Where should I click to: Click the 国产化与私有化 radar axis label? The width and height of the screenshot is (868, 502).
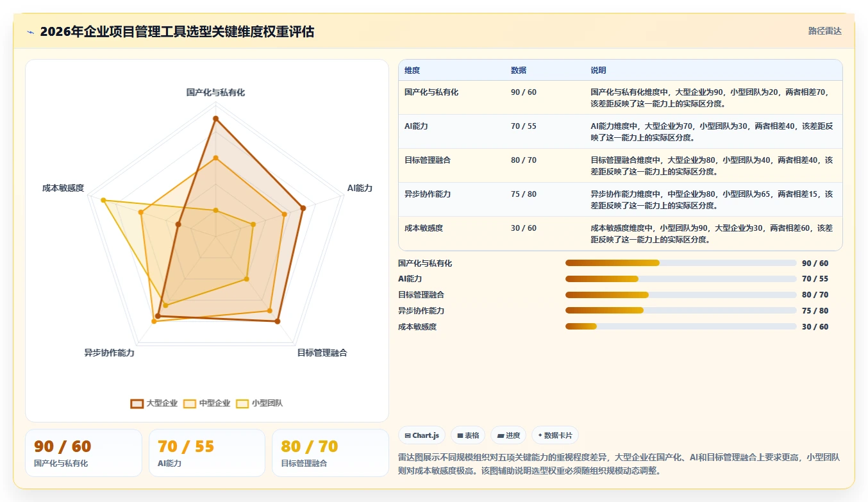(215, 92)
